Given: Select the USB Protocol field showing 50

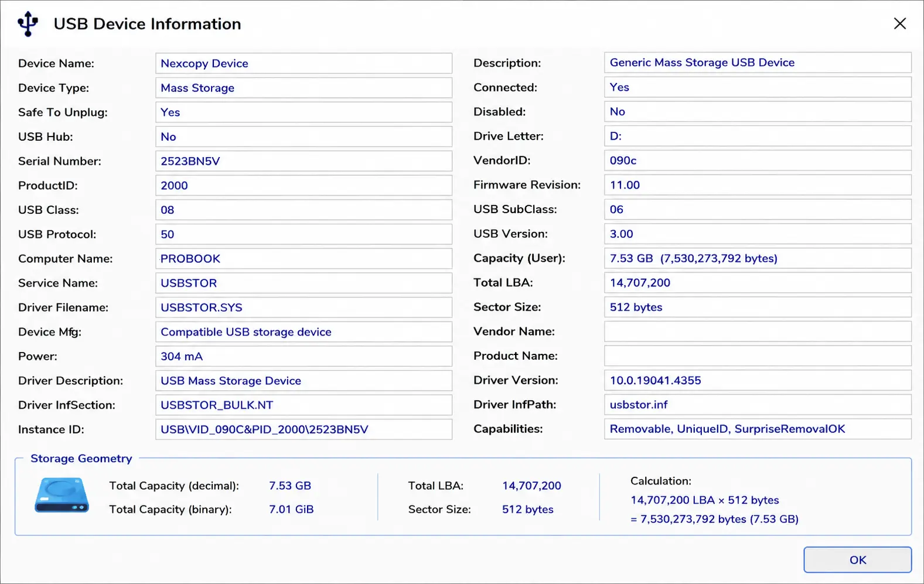Looking at the screenshot, I should [304, 234].
